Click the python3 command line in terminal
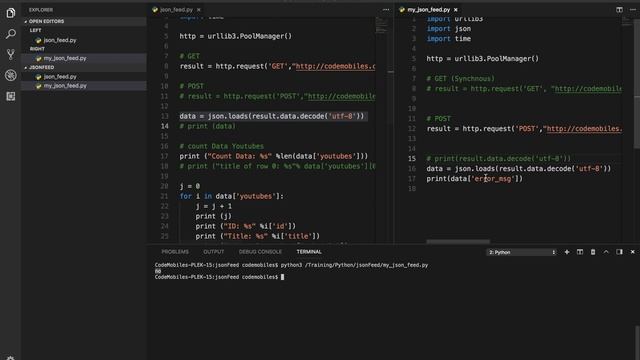 [291, 265]
